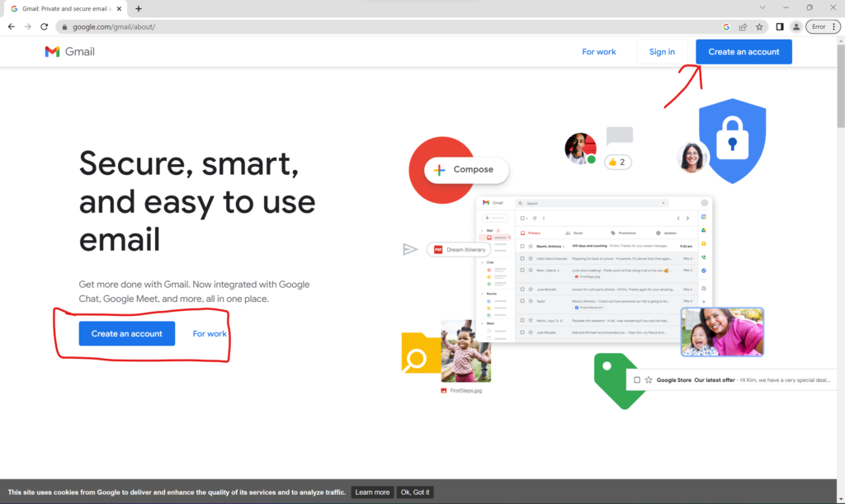Viewport: 845px width, 504px height.
Task: Click Learn more in the cookie notice
Action: [x=372, y=492]
